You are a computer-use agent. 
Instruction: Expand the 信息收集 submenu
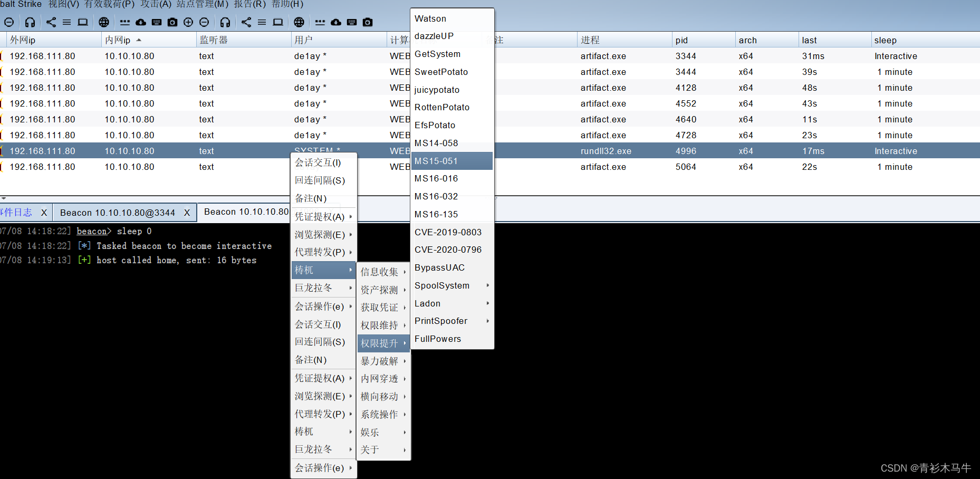click(383, 272)
